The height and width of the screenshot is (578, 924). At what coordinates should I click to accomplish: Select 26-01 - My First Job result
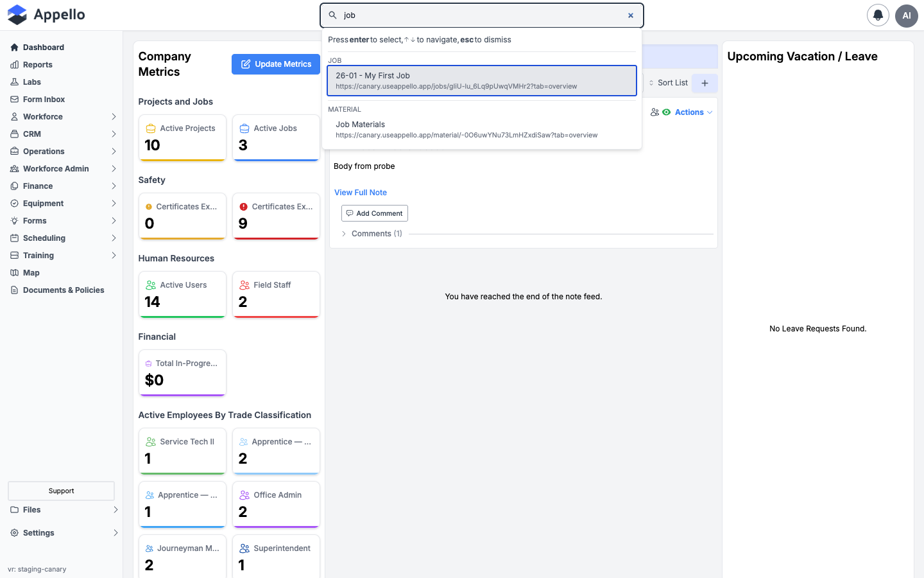point(482,80)
